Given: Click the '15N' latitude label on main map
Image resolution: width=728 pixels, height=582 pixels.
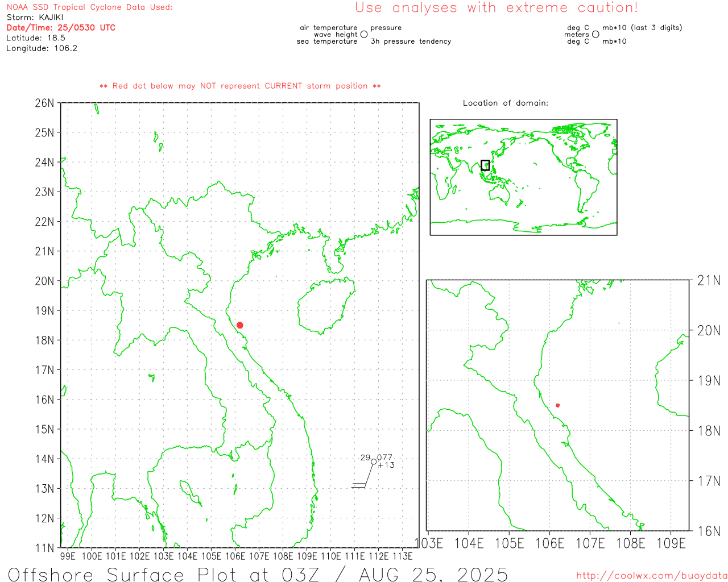Looking at the screenshot, I should 44,429.
